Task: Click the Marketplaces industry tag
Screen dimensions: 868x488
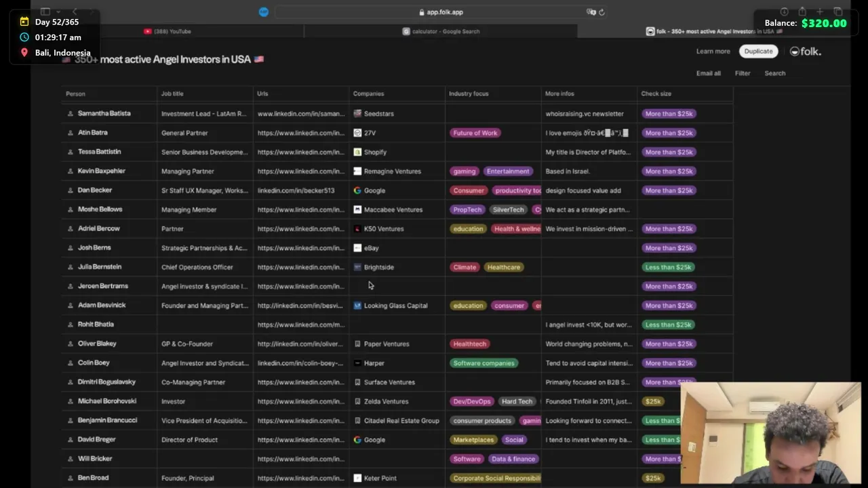Action: (x=473, y=440)
